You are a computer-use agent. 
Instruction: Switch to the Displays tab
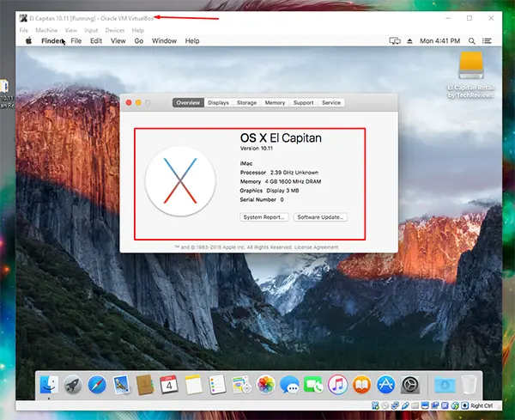[x=218, y=103]
